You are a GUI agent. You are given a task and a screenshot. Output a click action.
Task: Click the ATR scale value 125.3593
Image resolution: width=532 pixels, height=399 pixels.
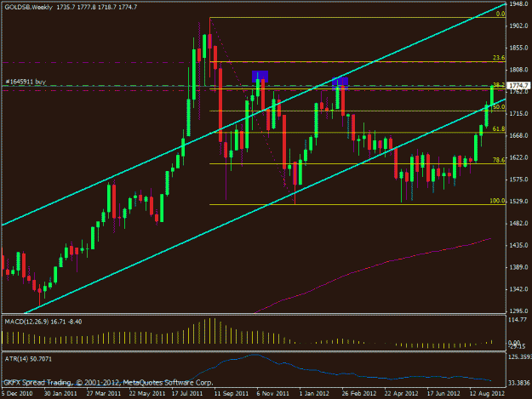(520, 357)
